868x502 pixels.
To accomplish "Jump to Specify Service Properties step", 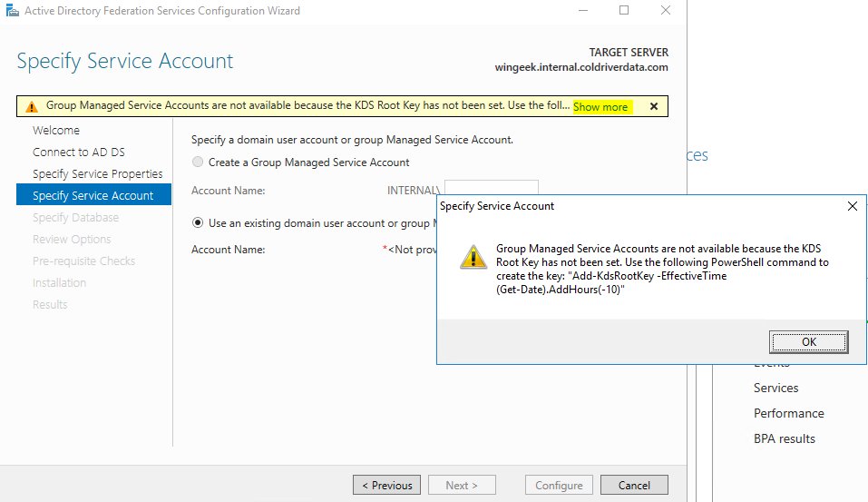I will [98, 174].
